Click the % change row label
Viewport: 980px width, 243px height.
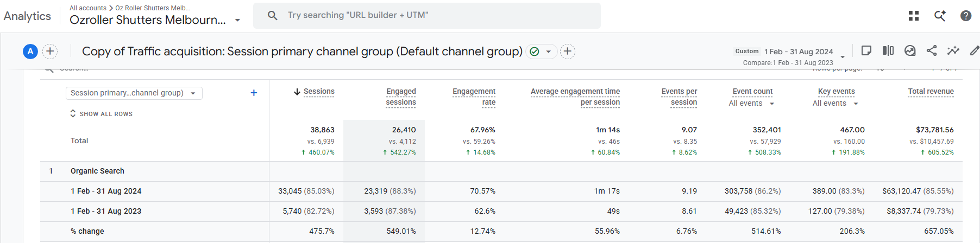(x=87, y=231)
